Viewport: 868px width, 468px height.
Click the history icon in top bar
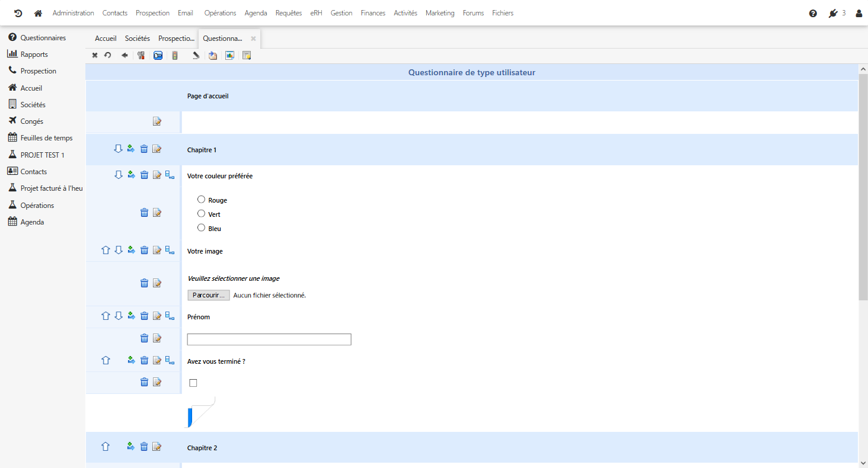(x=18, y=13)
